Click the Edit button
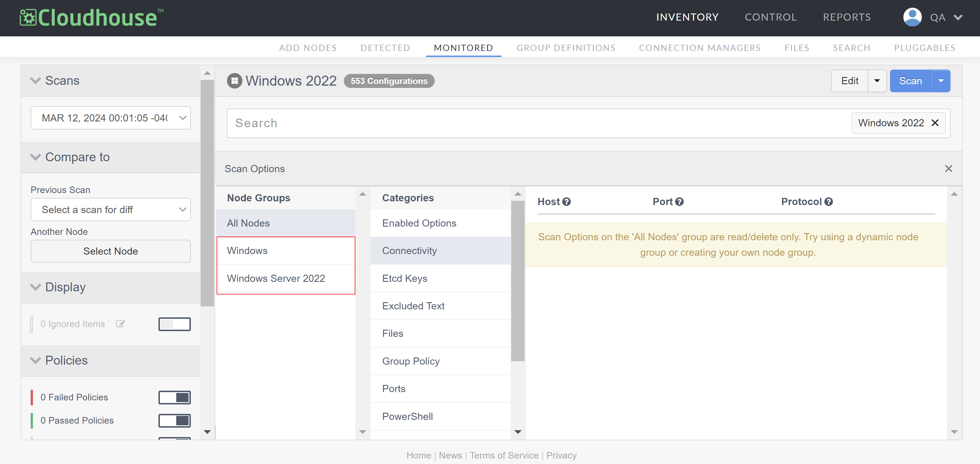 point(850,81)
